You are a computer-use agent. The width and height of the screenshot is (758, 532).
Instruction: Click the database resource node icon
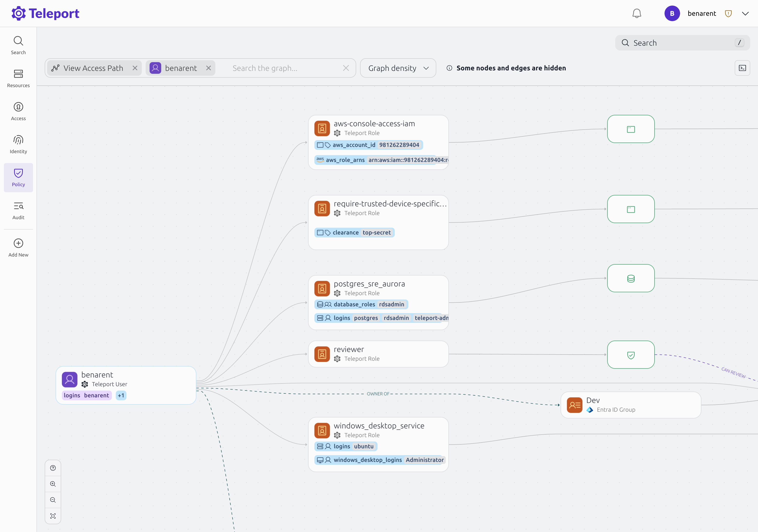(x=631, y=278)
